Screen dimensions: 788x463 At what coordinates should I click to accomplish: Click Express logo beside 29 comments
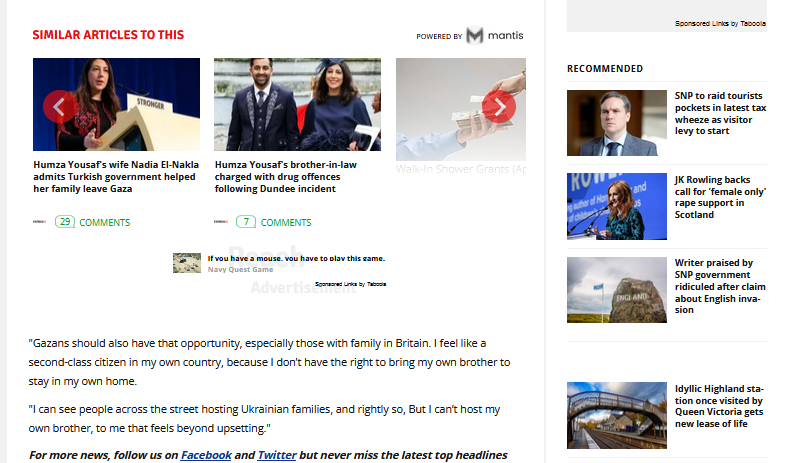[39, 222]
